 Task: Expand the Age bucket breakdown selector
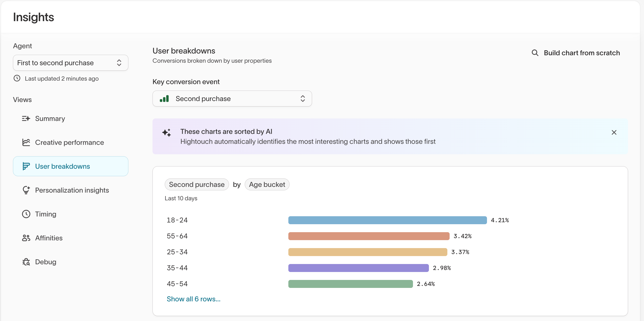pos(267,184)
